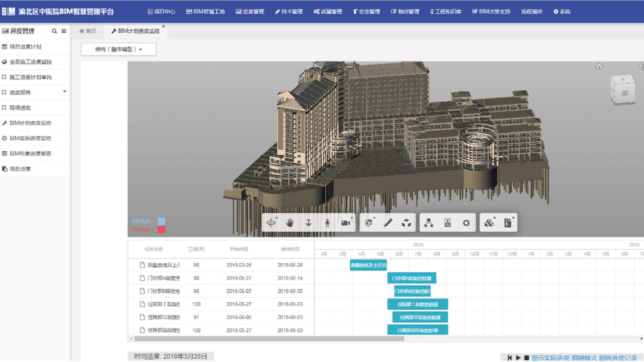This screenshot has height=362, width=644.
Task: Open the 结构（整体模型）dropdown
Action: pyautogui.click(x=119, y=49)
